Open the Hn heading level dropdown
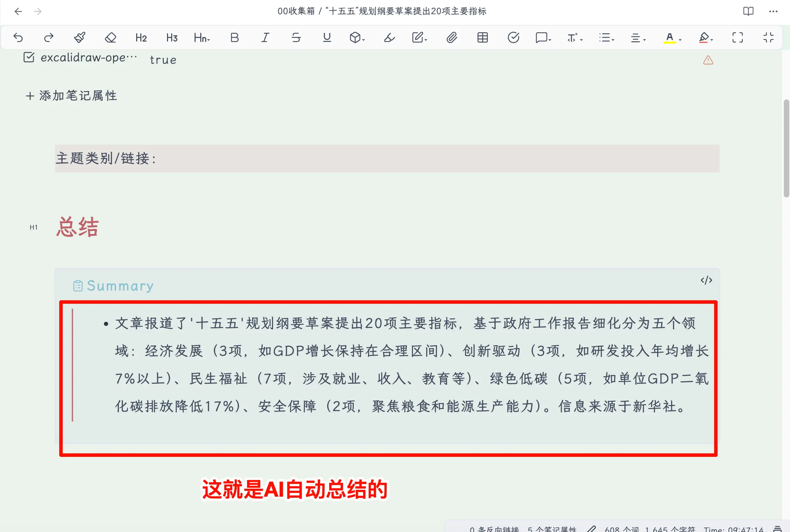The width and height of the screenshot is (790, 532). [x=202, y=37]
